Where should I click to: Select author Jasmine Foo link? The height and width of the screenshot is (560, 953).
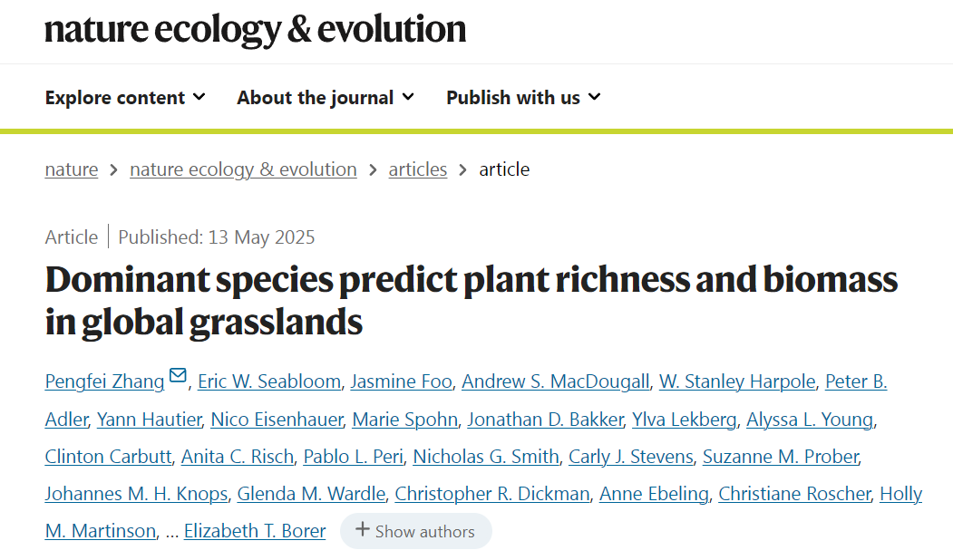coord(402,381)
